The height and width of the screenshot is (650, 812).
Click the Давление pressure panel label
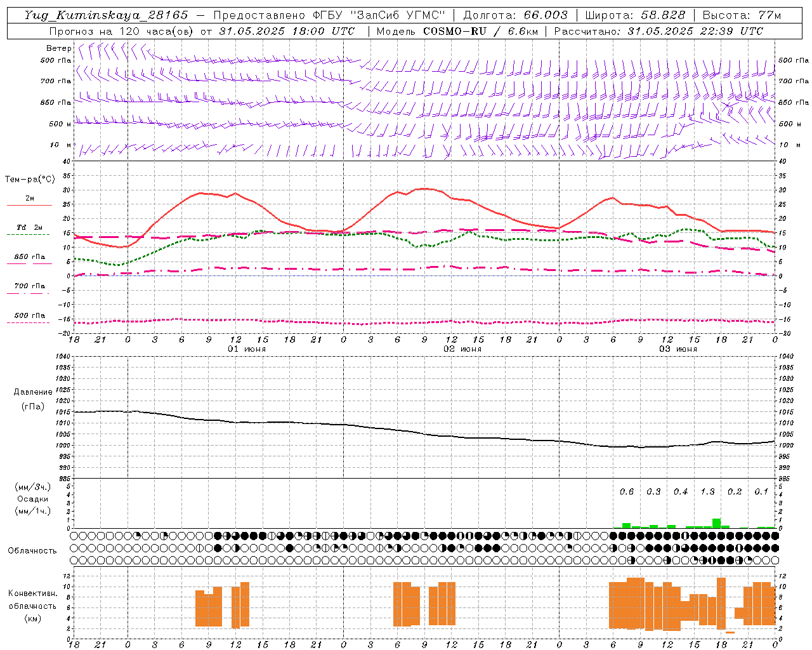click(33, 392)
